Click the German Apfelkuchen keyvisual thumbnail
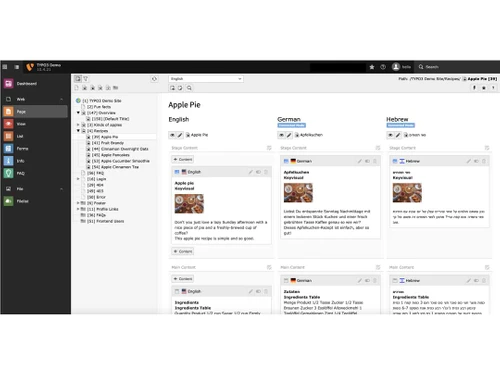Image resolution: width=500 pixels, height=375 pixels. coord(298,193)
